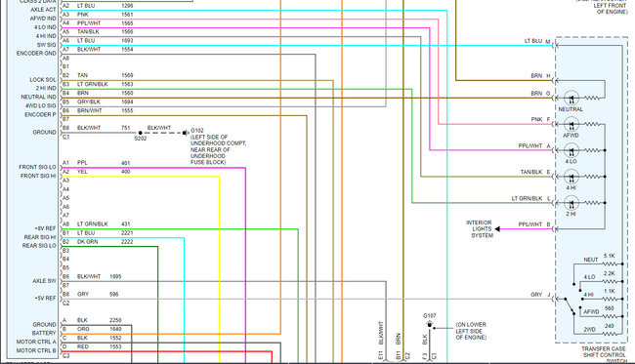Screen dimensions: 635x364
Task: Click circuit number 2221
Action: click(127, 233)
